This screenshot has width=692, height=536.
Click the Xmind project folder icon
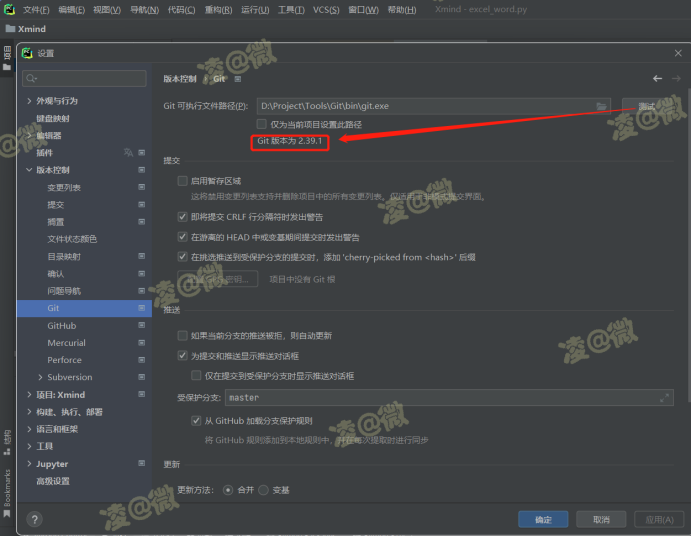click(x=10, y=29)
